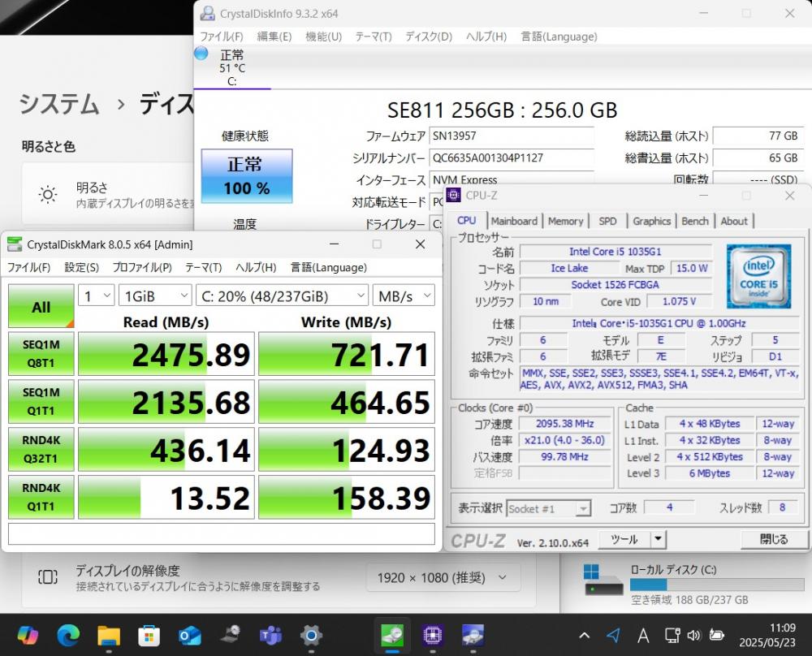Open CPU-Z Socket #1 selection dropdown
This screenshot has height=656, width=812.
[548, 508]
